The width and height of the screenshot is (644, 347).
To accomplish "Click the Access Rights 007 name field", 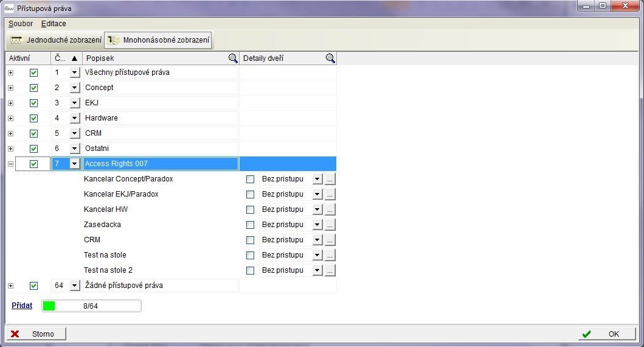I will pyautogui.click(x=161, y=164).
